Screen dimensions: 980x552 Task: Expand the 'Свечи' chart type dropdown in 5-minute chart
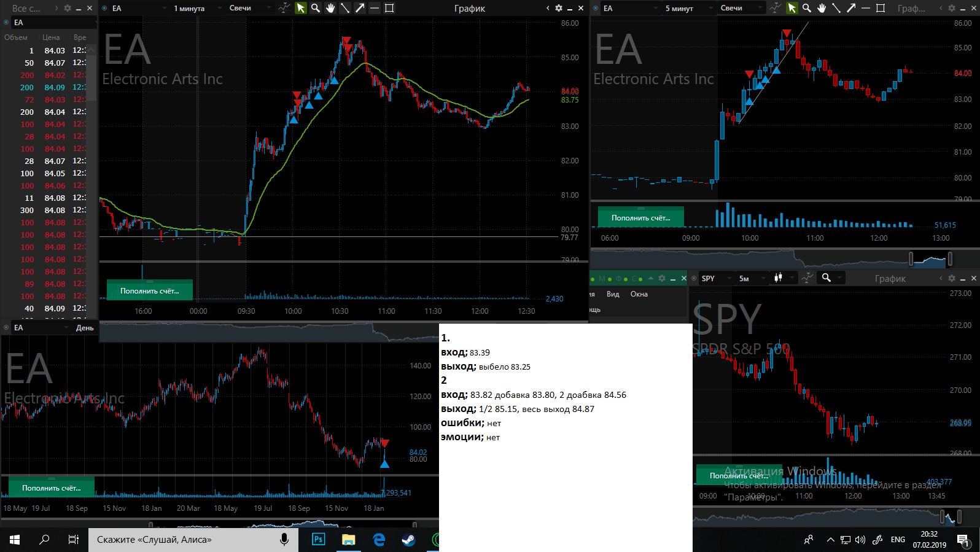741,8
